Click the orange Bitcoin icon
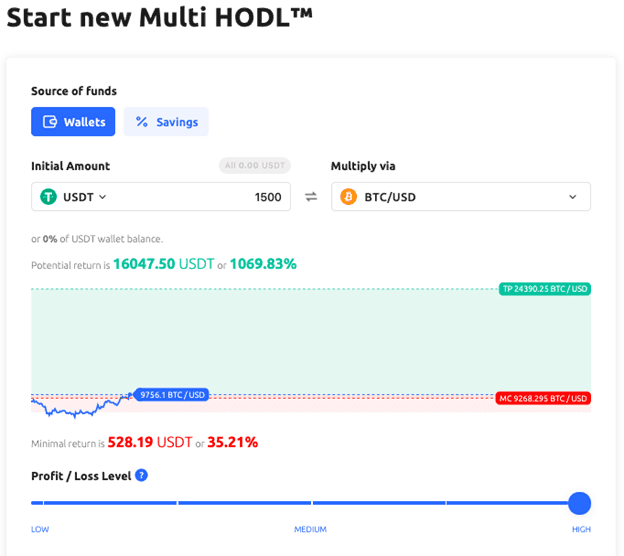 348,197
